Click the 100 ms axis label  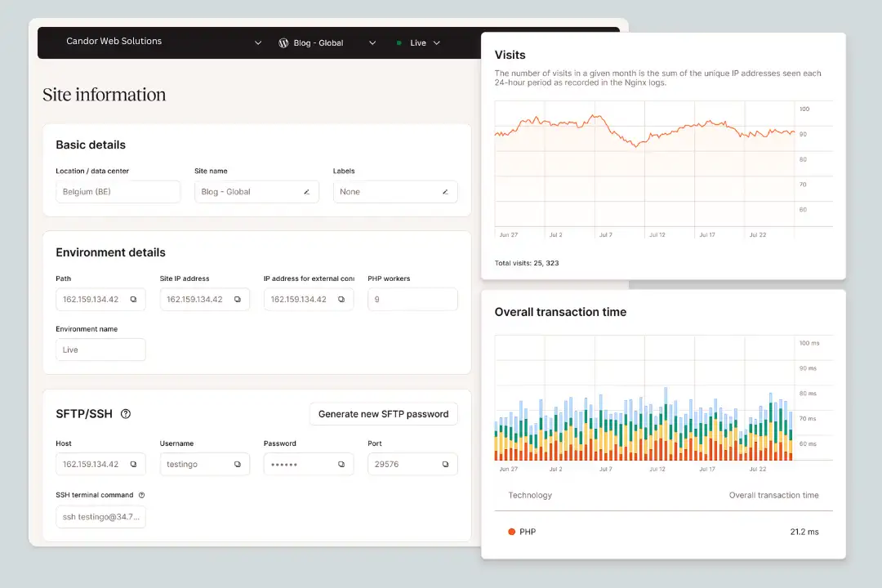point(809,343)
